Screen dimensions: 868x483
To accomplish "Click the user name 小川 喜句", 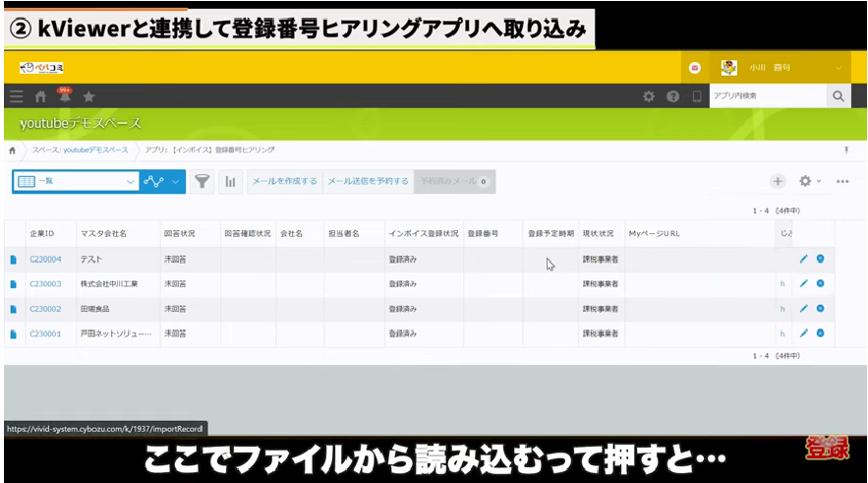I will click(x=770, y=68).
